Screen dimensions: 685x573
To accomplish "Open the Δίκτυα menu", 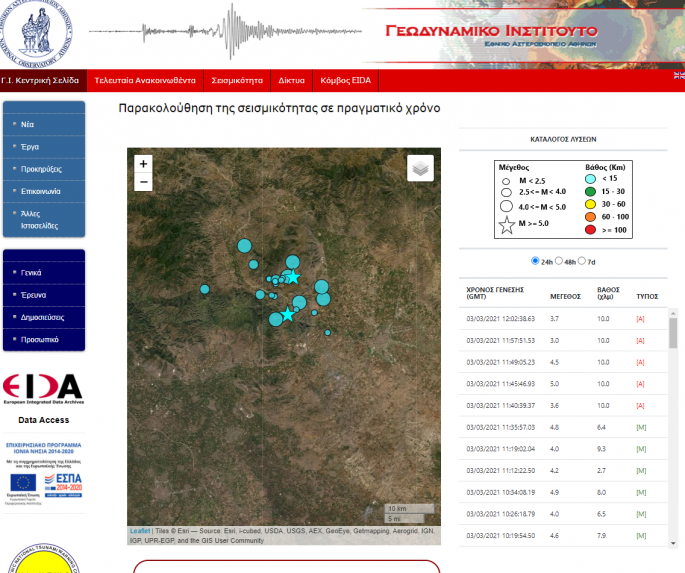I will (x=291, y=80).
